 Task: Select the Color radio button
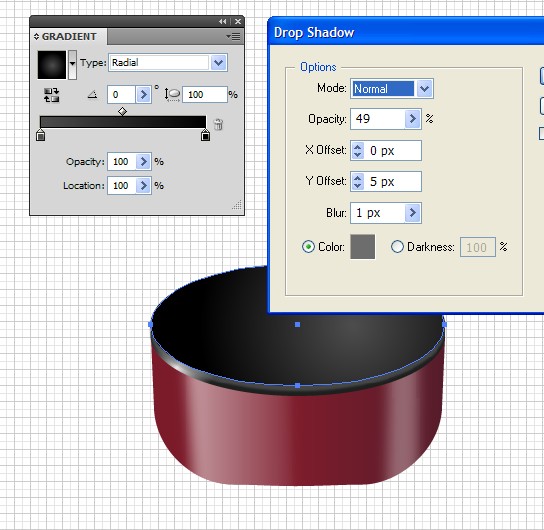(308, 247)
